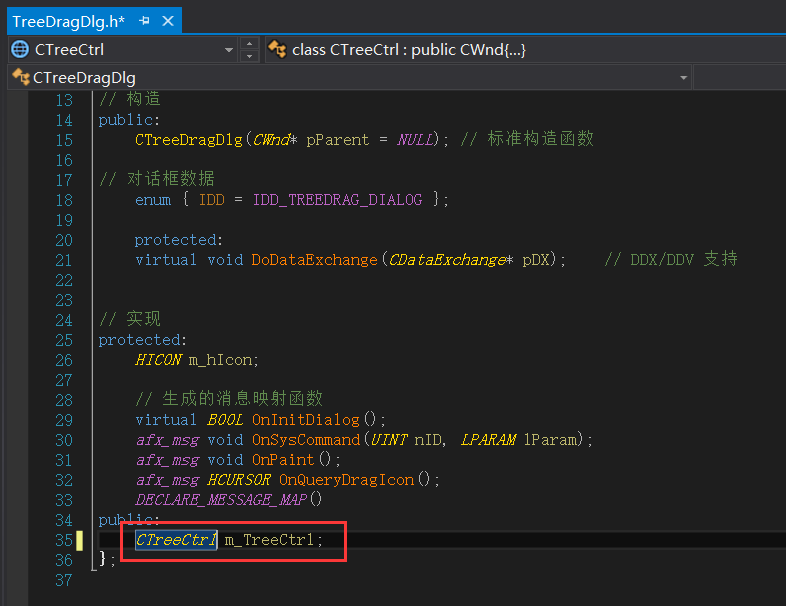Click the CTreeDragDlg class icon

click(21, 77)
